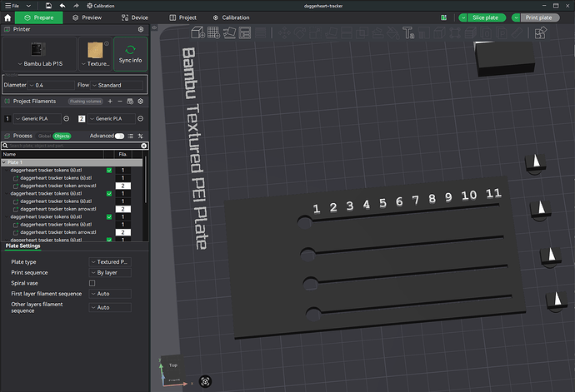The width and height of the screenshot is (575, 392).
Task: Add a filament with the plus icon
Action: point(110,101)
